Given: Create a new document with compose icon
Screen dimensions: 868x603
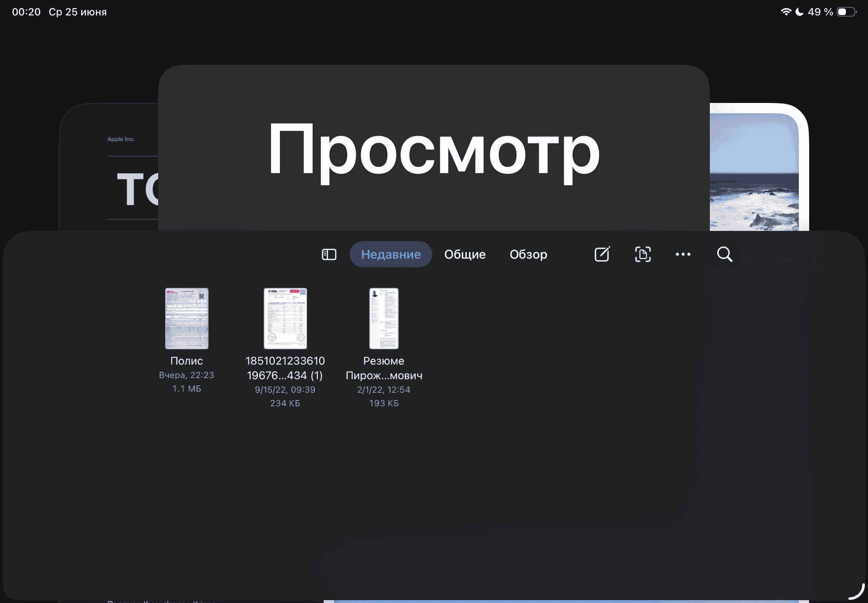Looking at the screenshot, I should pyautogui.click(x=602, y=254).
